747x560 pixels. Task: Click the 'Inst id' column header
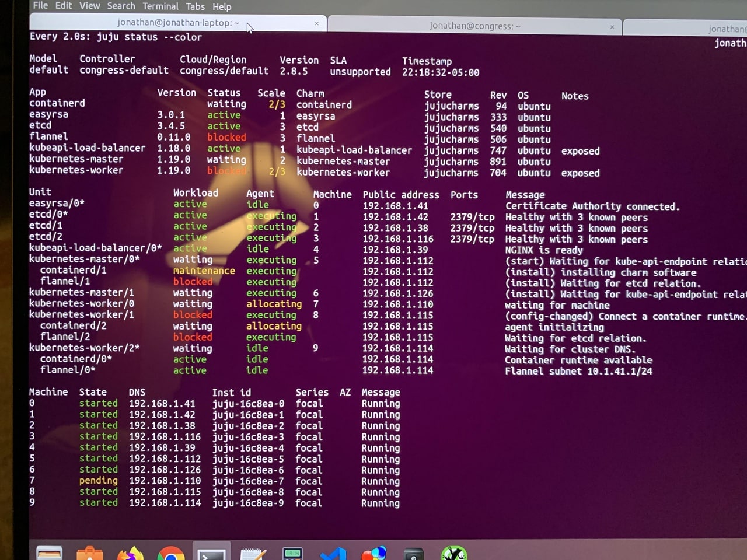point(231,393)
